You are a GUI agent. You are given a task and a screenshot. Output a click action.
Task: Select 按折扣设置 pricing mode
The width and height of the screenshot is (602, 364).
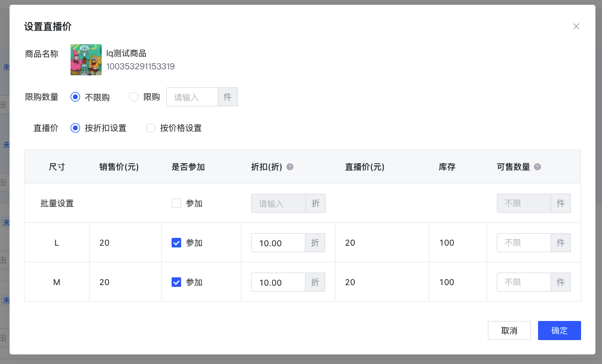pos(75,128)
